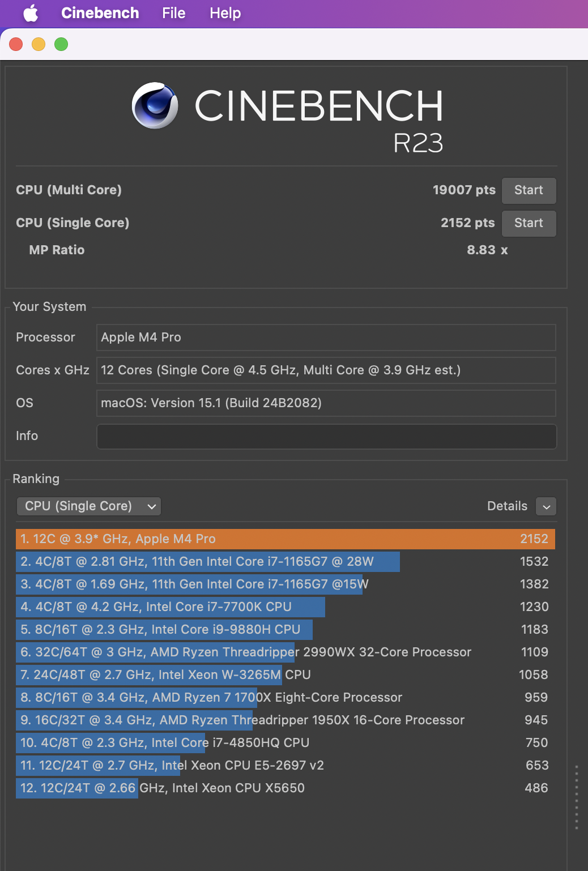Image resolution: width=588 pixels, height=871 pixels.
Task: Start the CPU Single Core test
Action: (x=528, y=223)
